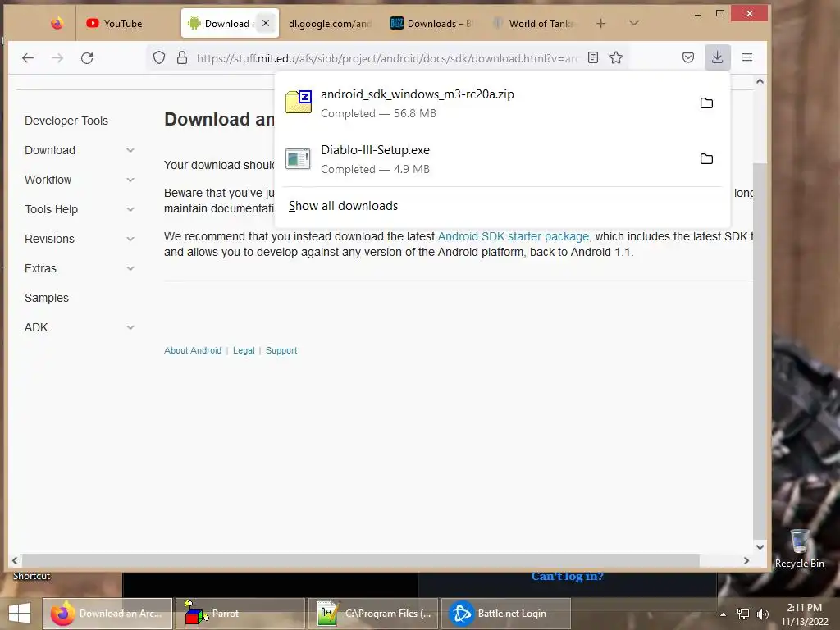The image size is (840, 630).
Task: Click the Firefox View icon in the tab bar
Action: coord(57,23)
